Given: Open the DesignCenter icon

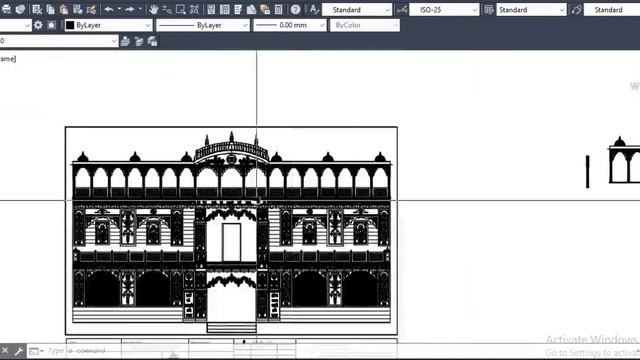Looking at the screenshot, I should pyautogui.click(x=224, y=9).
